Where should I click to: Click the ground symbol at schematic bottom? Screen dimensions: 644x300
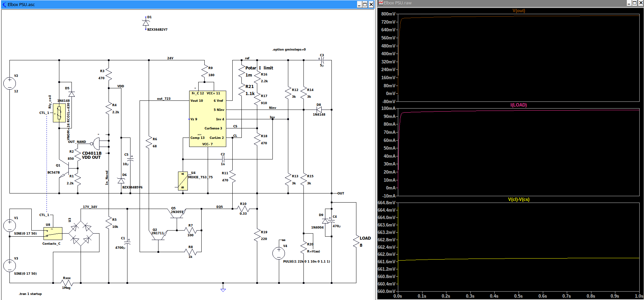pos(223,290)
